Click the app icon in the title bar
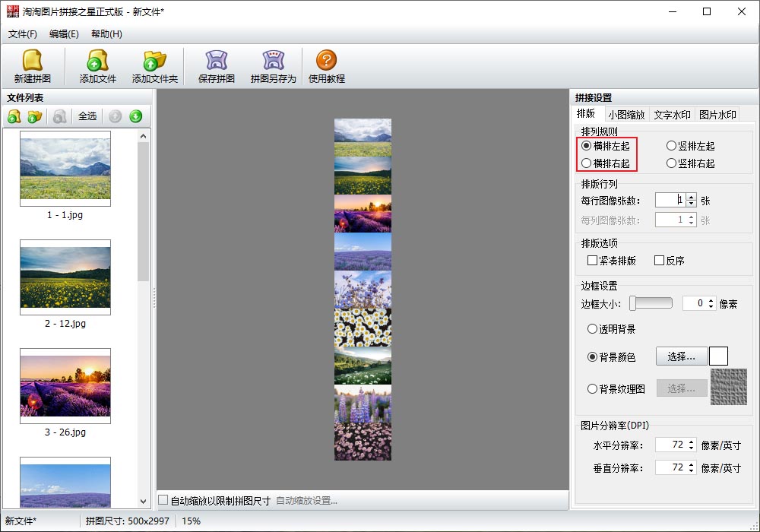 [x=13, y=11]
